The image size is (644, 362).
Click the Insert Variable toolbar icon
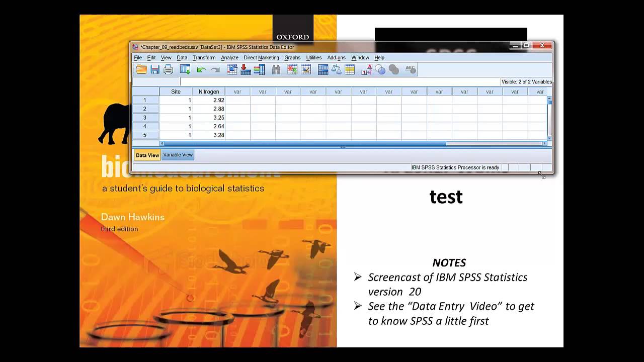[x=305, y=69]
